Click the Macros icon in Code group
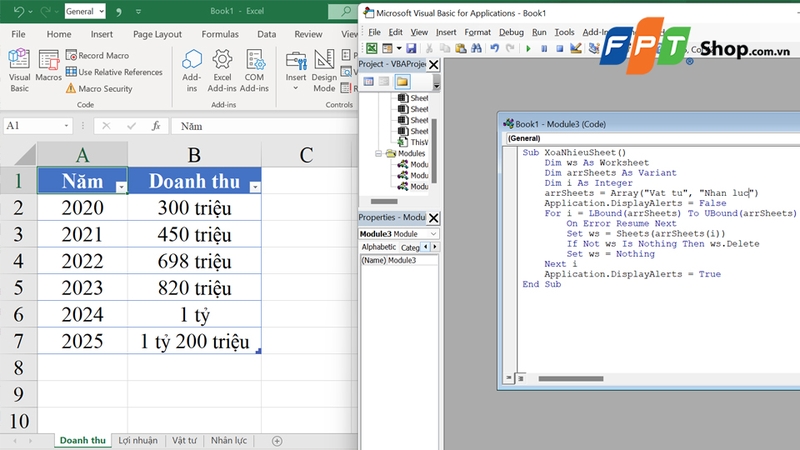The image size is (800, 450). 48,66
